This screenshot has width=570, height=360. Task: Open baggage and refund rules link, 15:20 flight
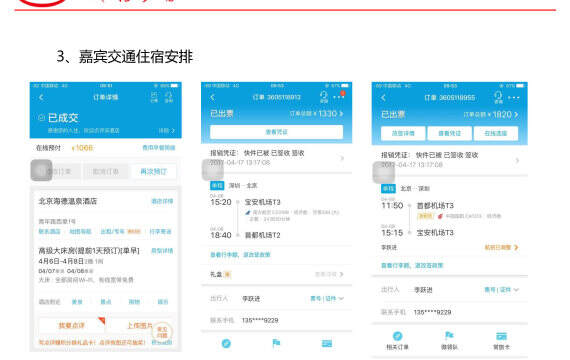point(240,255)
